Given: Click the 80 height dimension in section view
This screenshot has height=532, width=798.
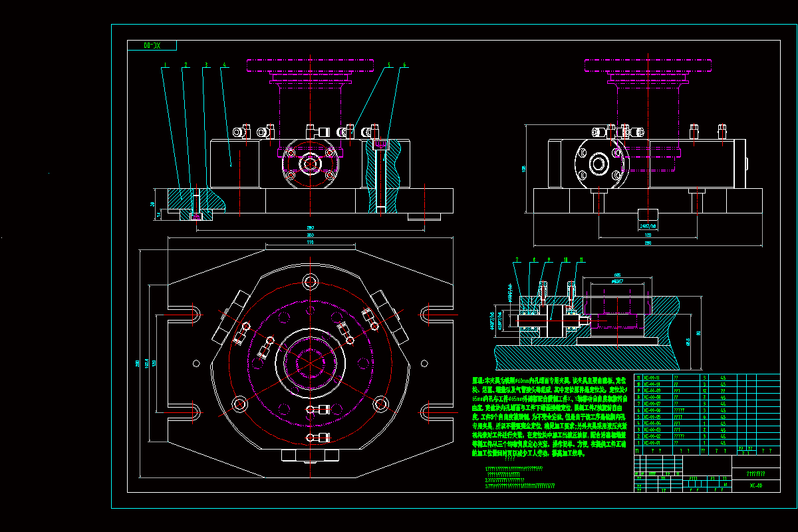Looking at the screenshot, I should (x=699, y=332).
